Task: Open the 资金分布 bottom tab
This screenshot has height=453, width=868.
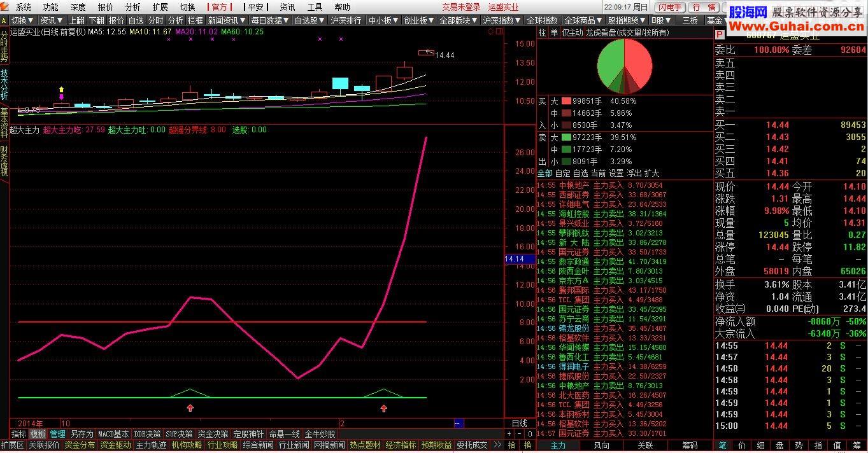Action: tap(80, 445)
